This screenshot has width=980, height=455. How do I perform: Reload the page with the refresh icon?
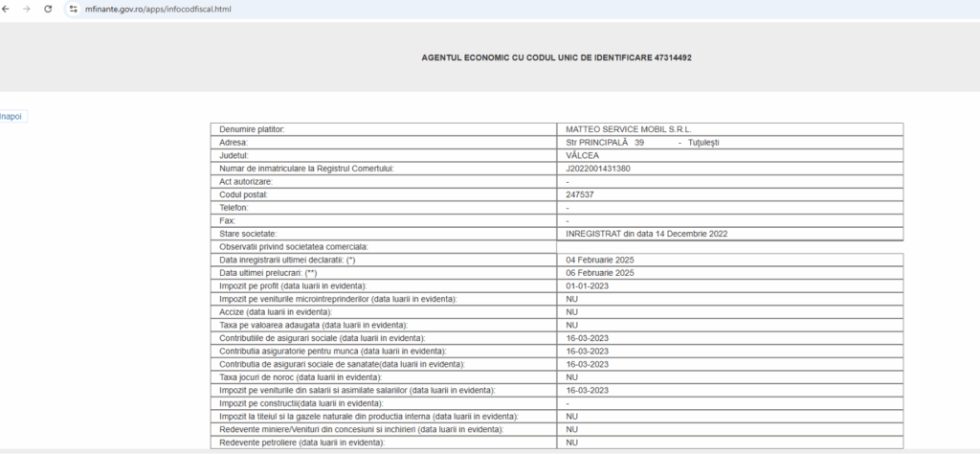click(x=48, y=10)
